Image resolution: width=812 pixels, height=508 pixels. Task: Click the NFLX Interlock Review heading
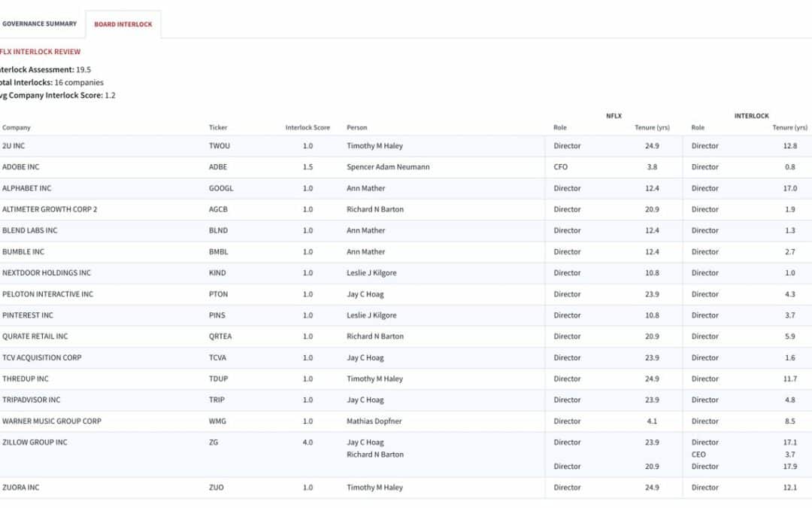click(x=40, y=52)
